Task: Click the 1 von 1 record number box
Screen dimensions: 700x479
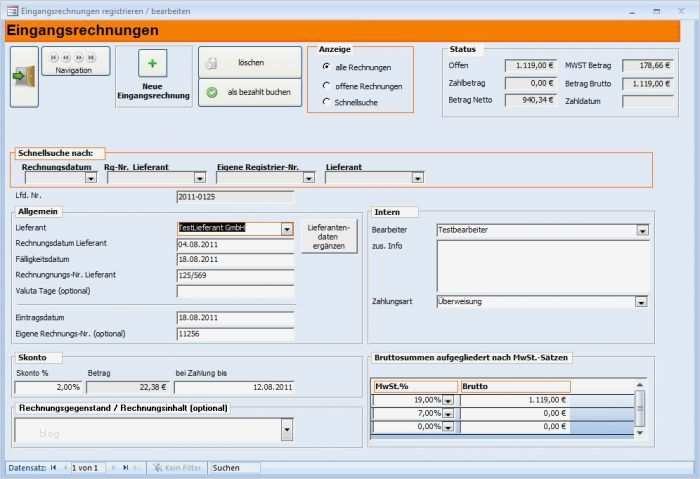Action: [x=88, y=468]
